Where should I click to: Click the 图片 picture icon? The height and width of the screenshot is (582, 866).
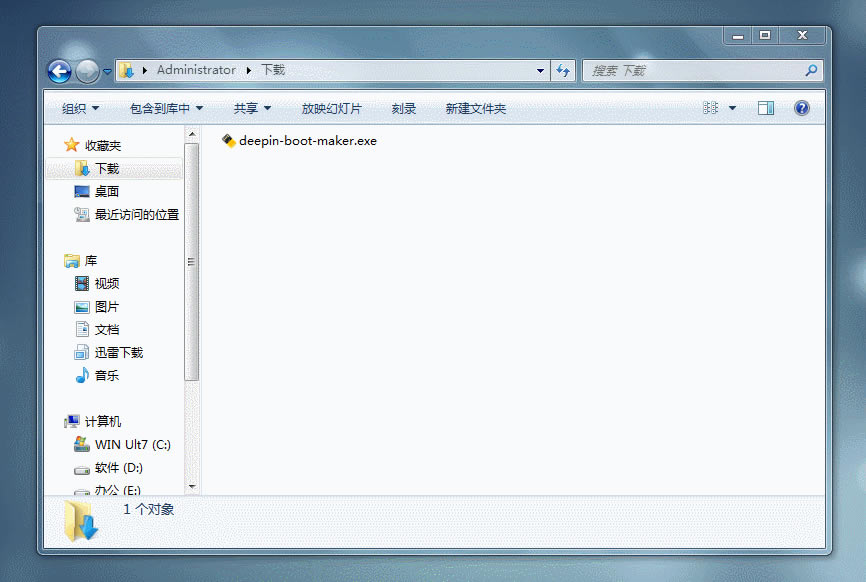tap(82, 307)
